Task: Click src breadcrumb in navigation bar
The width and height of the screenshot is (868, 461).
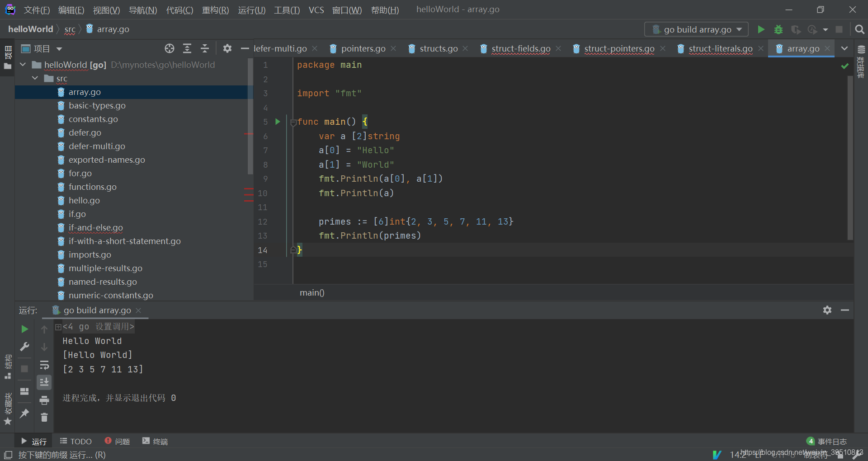Action: point(70,29)
